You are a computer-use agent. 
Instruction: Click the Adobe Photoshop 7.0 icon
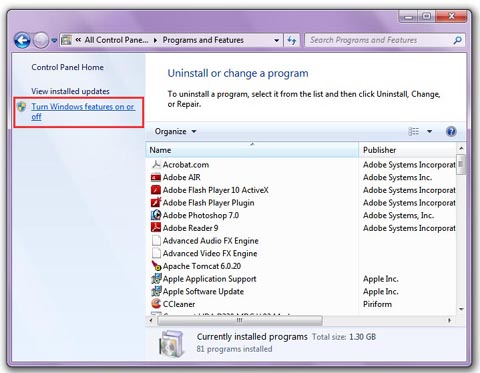point(156,215)
